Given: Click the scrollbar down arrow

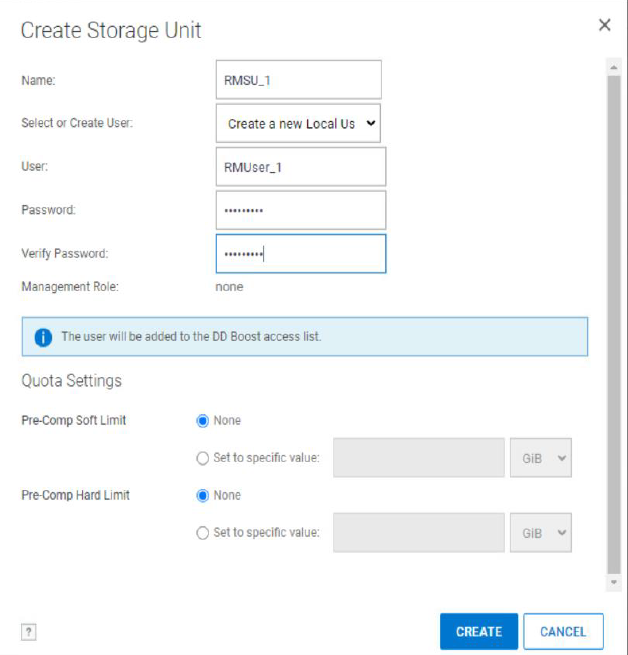Looking at the screenshot, I should 613,582.
